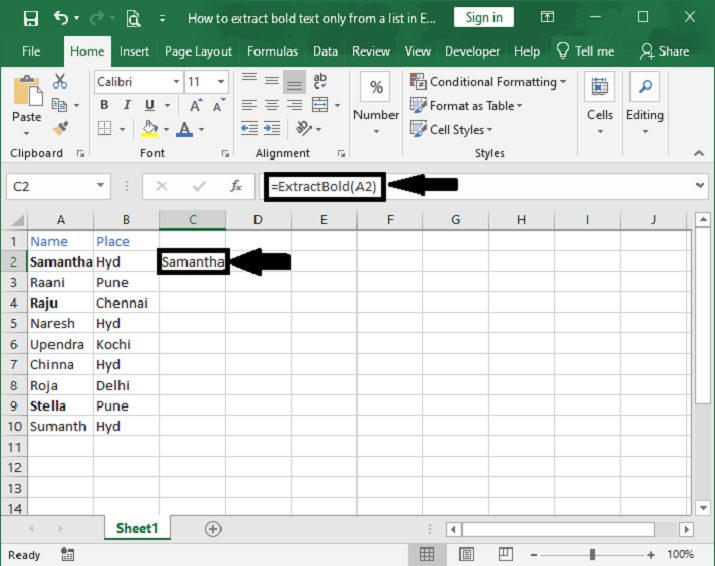715x566 pixels.
Task: Expand the Editing group dropdown
Action: pos(645,131)
